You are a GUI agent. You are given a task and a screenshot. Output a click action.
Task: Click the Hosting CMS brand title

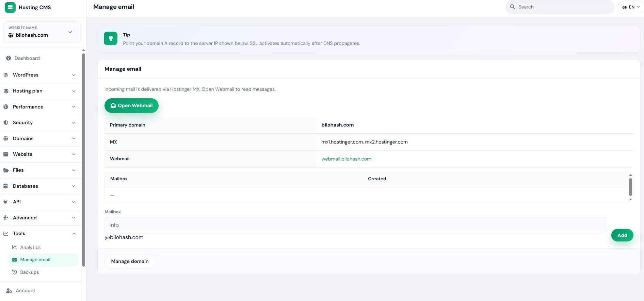[35, 7]
